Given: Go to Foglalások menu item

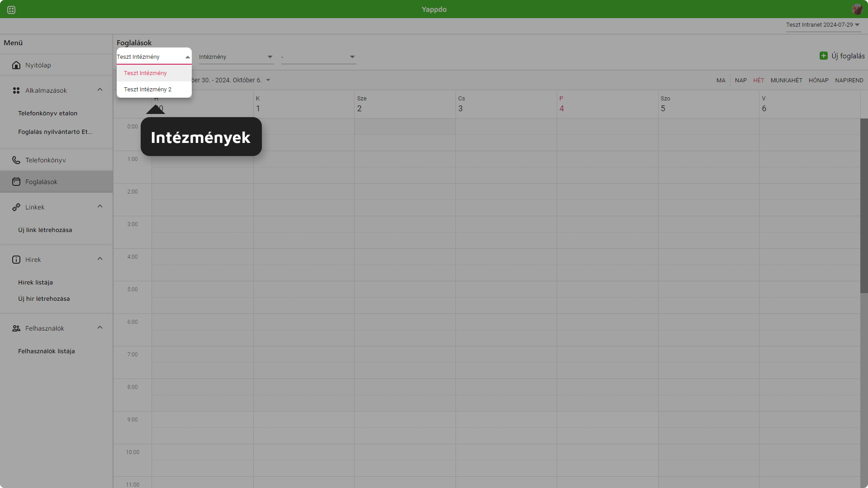Looking at the screenshot, I should [x=56, y=182].
